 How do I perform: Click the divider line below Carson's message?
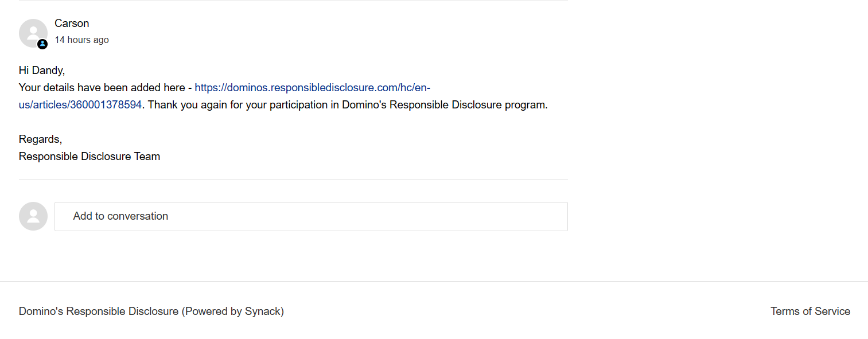(x=293, y=180)
